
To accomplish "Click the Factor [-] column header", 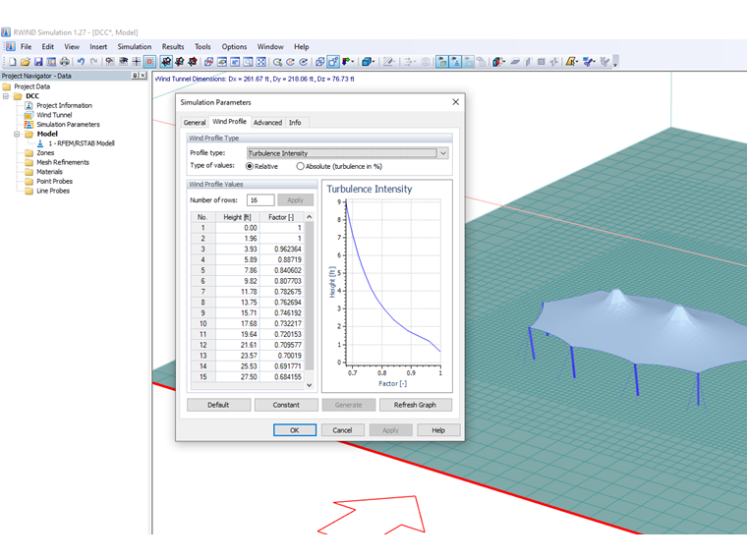I will 281,217.
